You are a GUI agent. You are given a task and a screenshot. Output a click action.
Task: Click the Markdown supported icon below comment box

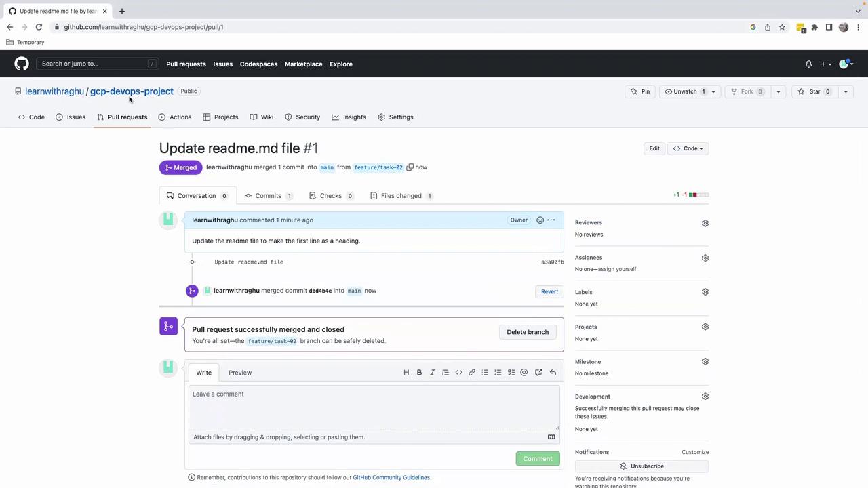[551, 437]
